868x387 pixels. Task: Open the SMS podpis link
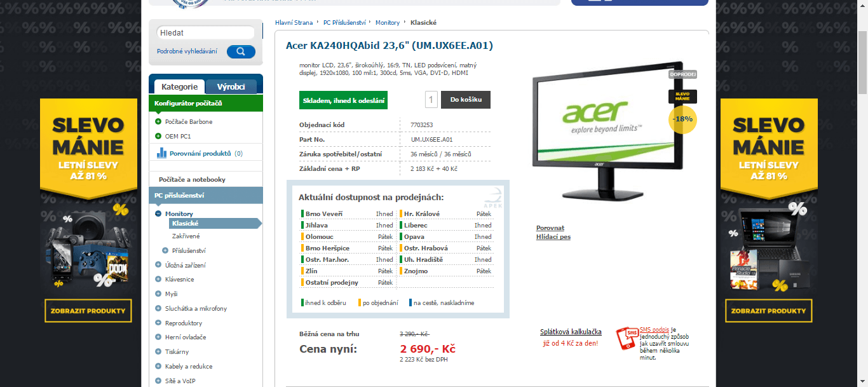(654, 330)
